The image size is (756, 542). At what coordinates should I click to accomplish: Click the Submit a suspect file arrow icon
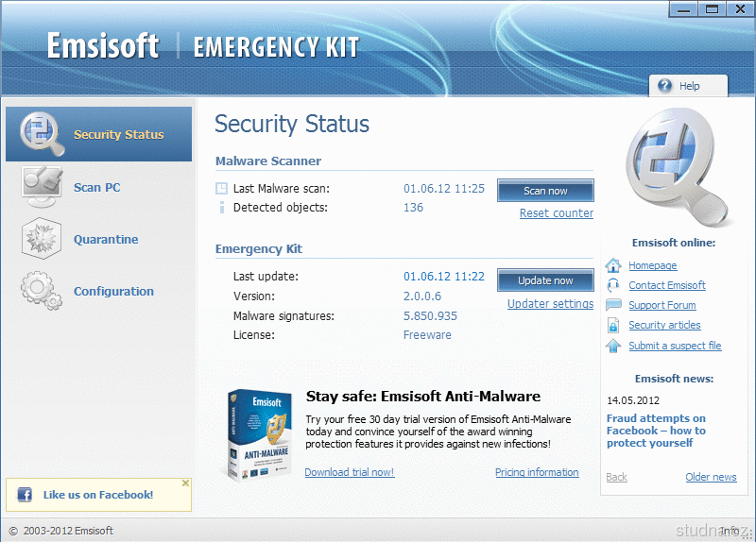[x=613, y=346]
